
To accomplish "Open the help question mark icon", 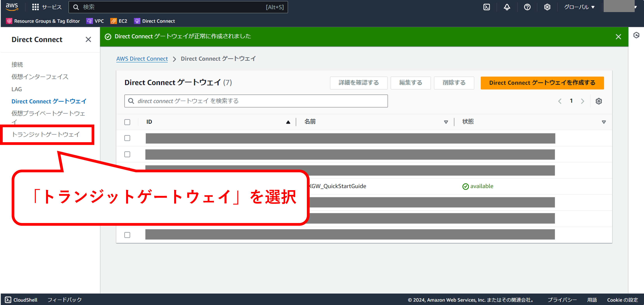I will pos(527,7).
